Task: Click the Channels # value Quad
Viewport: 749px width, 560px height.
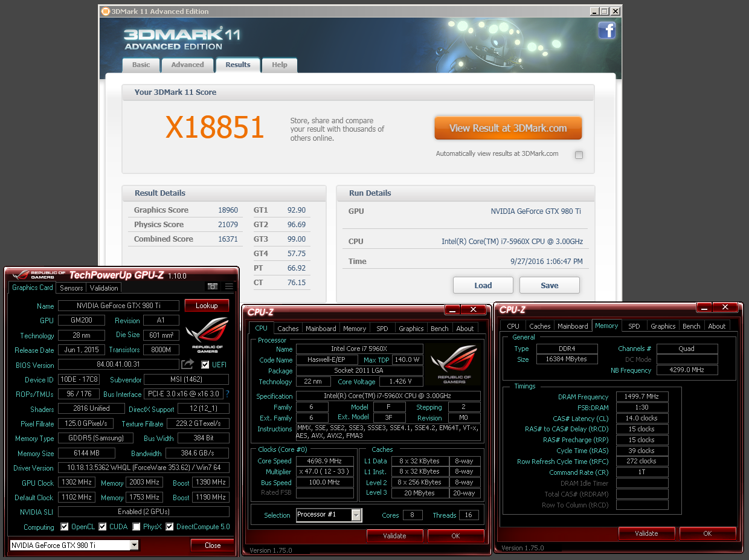Action: coord(687,349)
